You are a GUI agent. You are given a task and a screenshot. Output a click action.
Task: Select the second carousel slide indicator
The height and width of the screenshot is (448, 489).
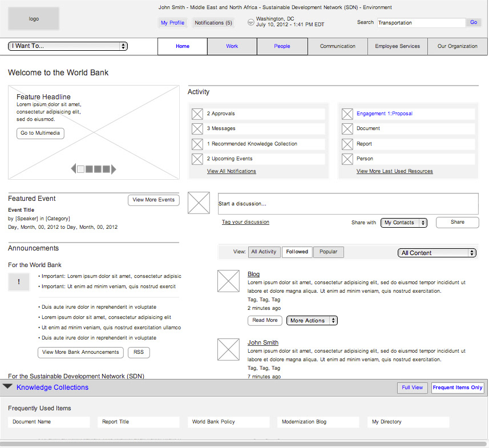click(x=89, y=169)
